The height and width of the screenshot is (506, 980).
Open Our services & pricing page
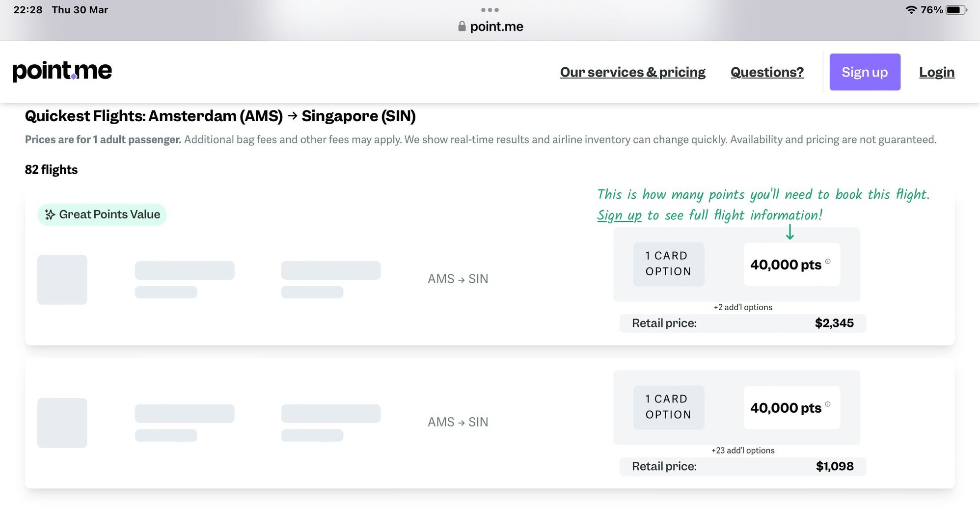pyautogui.click(x=632, y=72)
